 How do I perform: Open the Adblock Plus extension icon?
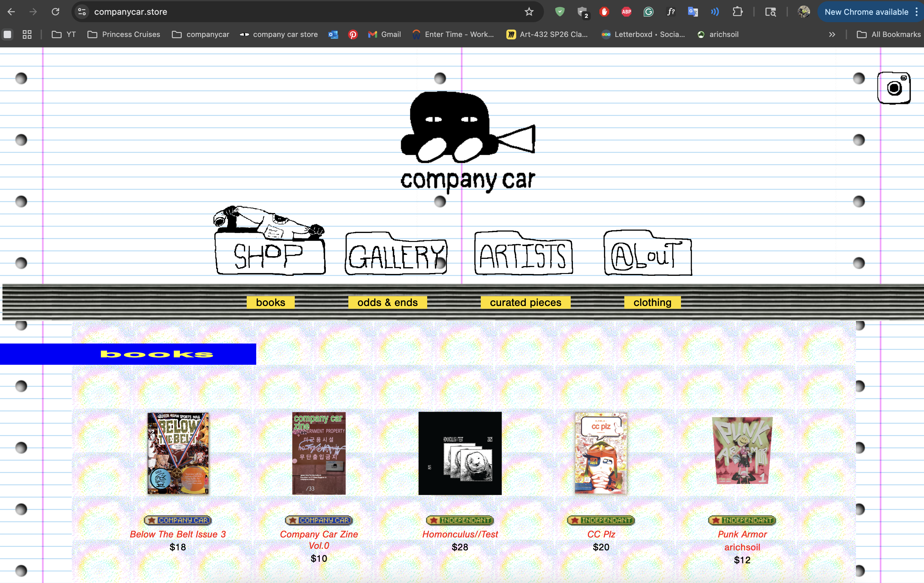pos(626,12)
